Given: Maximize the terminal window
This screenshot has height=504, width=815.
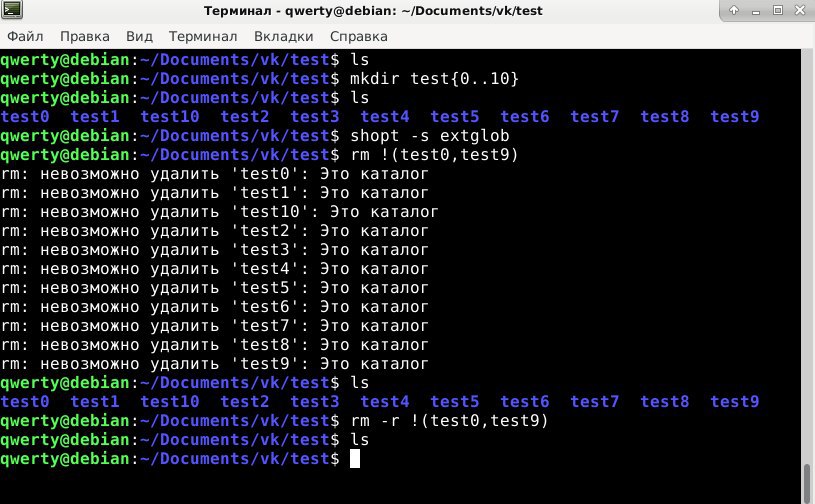Looking at the screenshot, I should 778,10.
